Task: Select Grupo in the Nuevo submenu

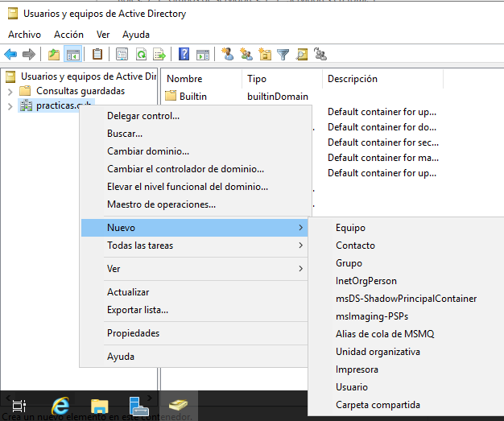Action: pyautogui.click(x=407, y=263)
